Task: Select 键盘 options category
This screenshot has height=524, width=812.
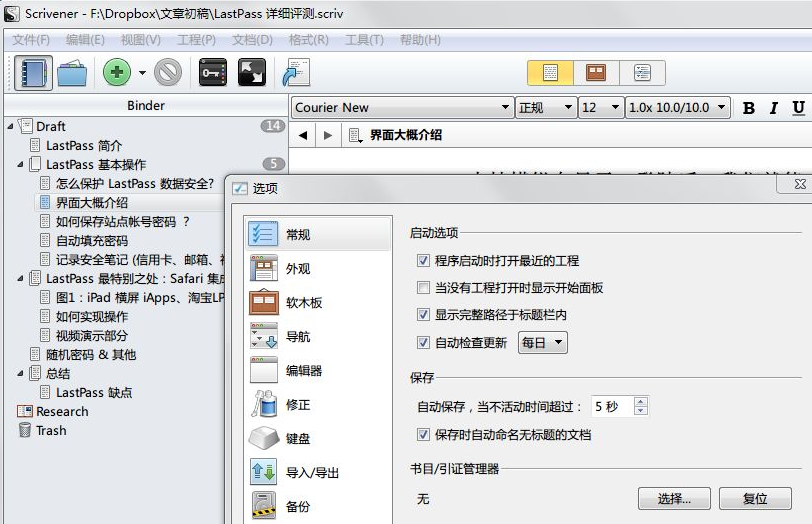Action: click(318, 439)
